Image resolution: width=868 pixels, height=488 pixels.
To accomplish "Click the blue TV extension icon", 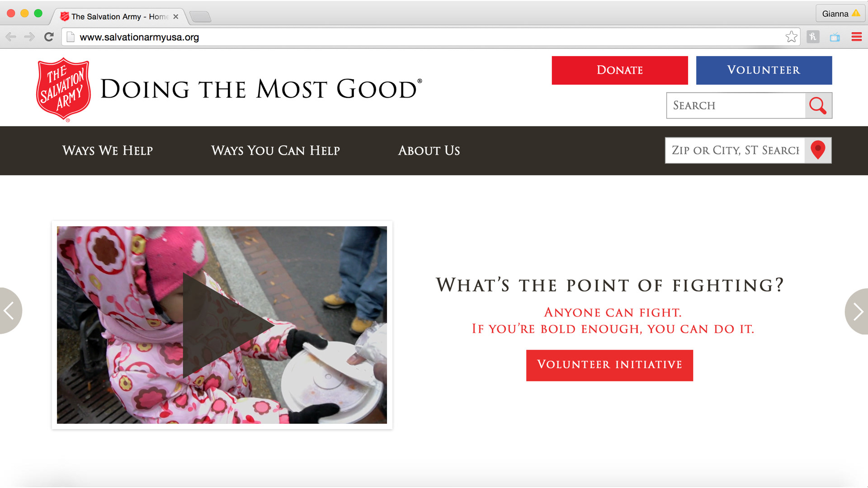I will [x=835, y=37].
